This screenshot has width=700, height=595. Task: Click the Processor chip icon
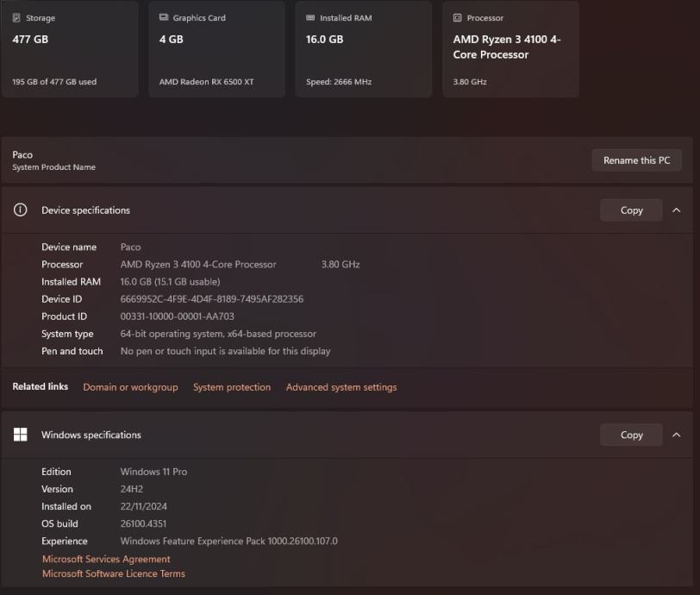458,18
